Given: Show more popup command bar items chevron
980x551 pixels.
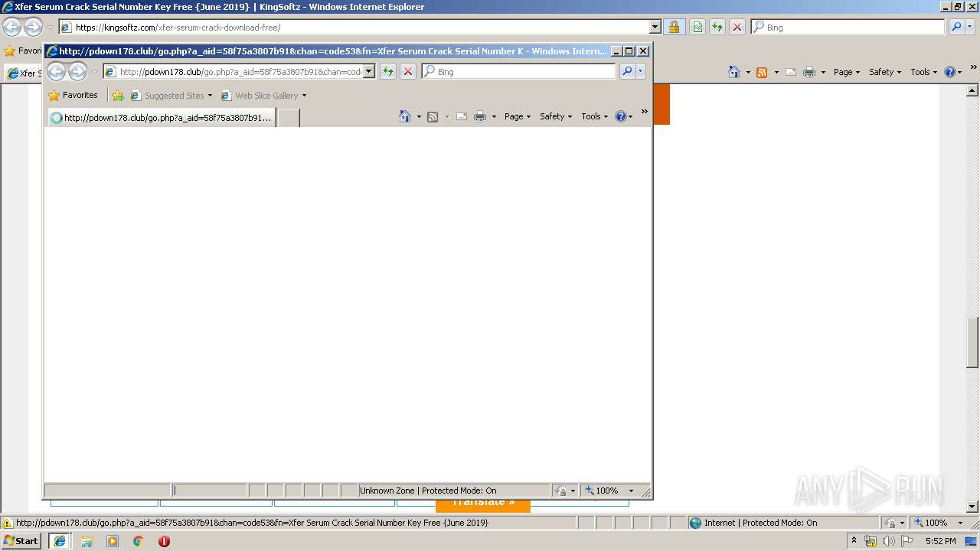Looking at the screenshot, I should click(645, 112).
